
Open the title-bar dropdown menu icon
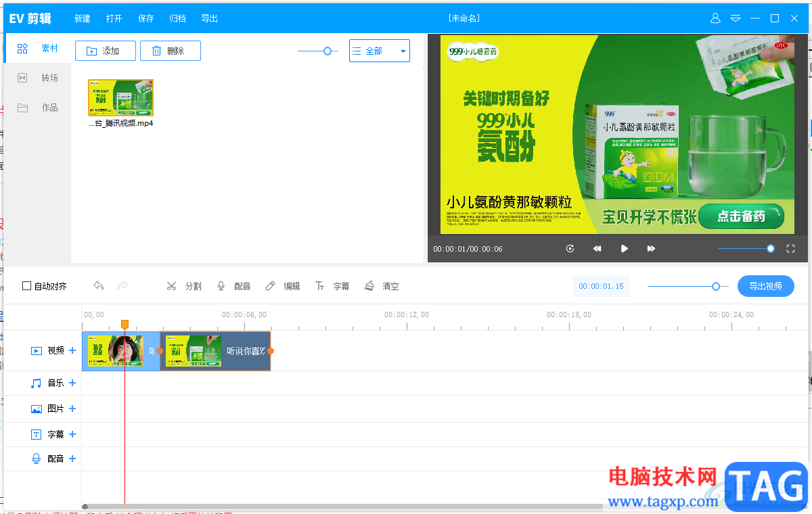click(x=736, y=18)
